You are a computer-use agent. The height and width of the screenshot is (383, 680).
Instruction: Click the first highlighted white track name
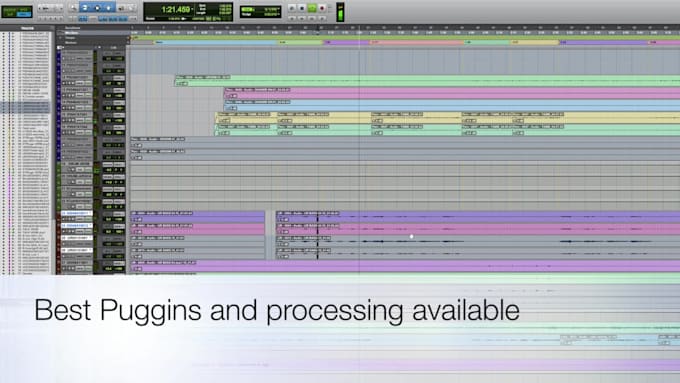(x=77, y=213)
